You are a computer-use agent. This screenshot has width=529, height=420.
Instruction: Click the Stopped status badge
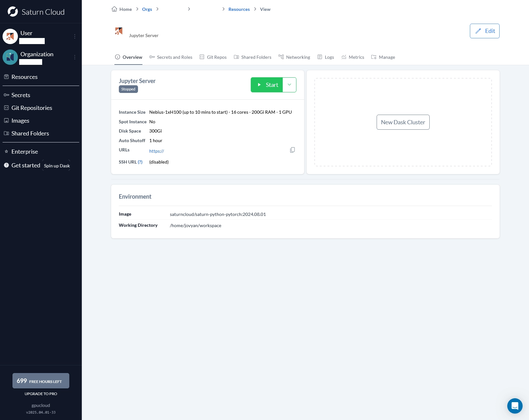click(128, 89)
